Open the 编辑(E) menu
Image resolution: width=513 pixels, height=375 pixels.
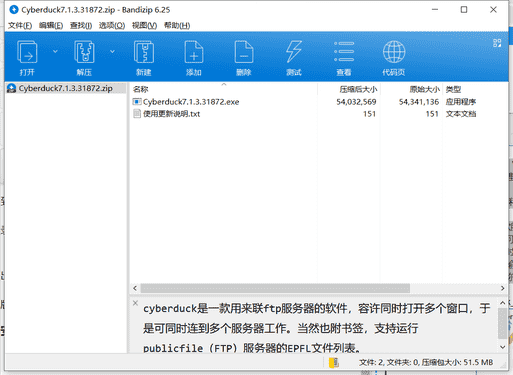pyautogui.click(x=51, y=25)
